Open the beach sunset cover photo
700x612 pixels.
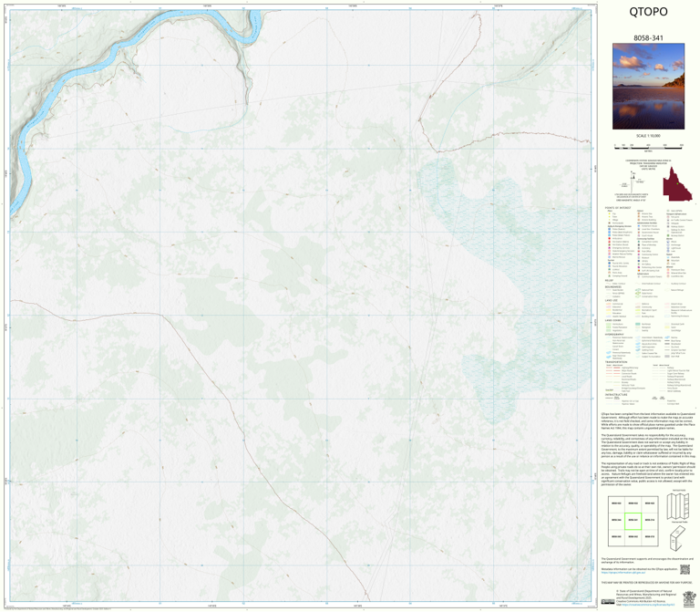pos(648,87)
